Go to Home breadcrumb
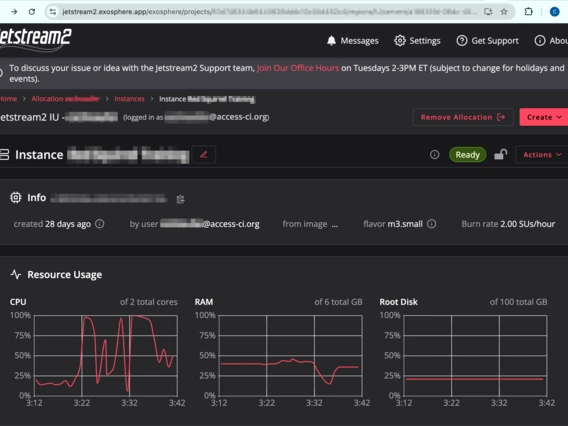The height and width of the screenshot is (426, 568). click(x=8, y=99)
